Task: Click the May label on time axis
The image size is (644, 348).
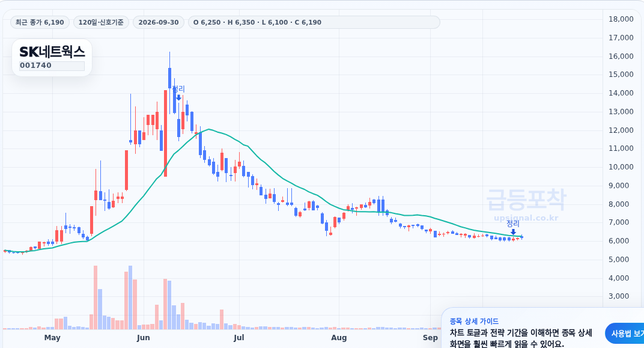Action: (x=52, y=338)
